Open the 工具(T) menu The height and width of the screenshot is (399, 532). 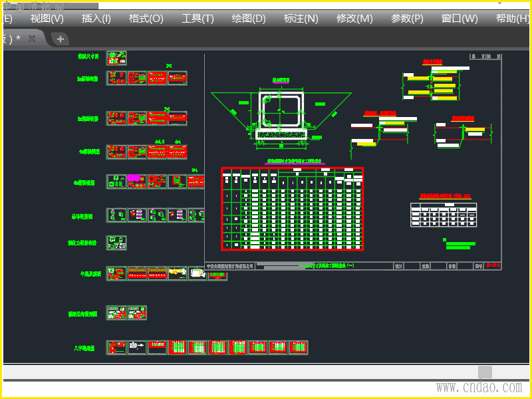198,18
